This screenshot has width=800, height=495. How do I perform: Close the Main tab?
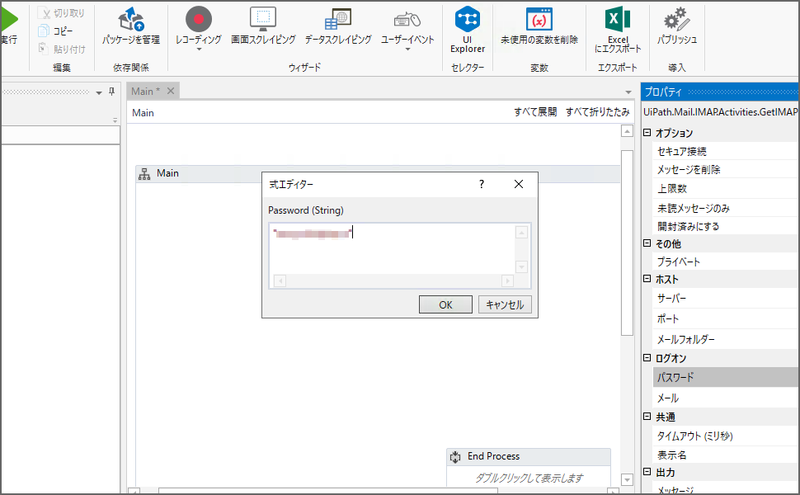(x=171, y=91)
